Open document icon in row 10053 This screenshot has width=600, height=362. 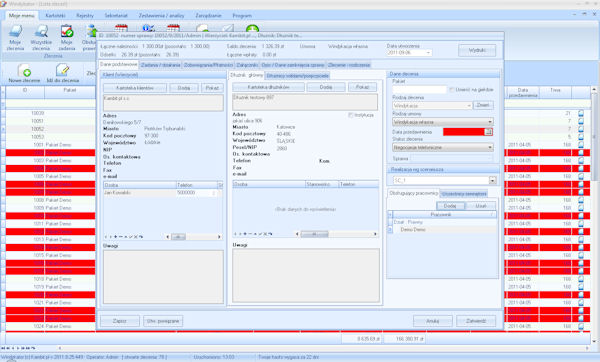click(581, 137)
